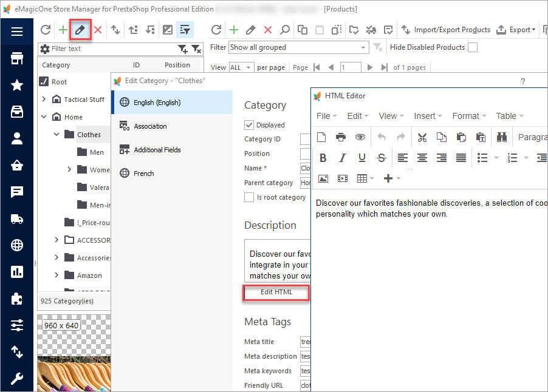This screenshot has width=548, height=392.
Task: Insert image in HTML Editor
Action: coord(323,179)
